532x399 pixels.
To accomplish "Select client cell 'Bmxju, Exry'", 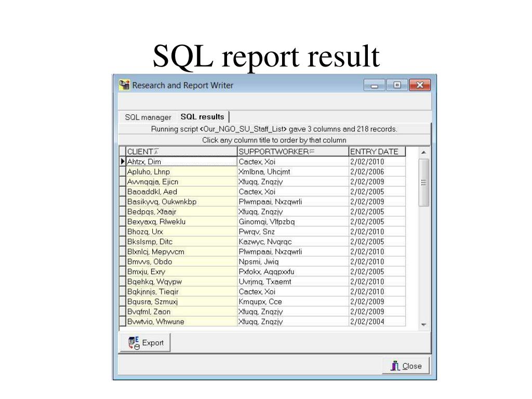I will coord(181,272).
